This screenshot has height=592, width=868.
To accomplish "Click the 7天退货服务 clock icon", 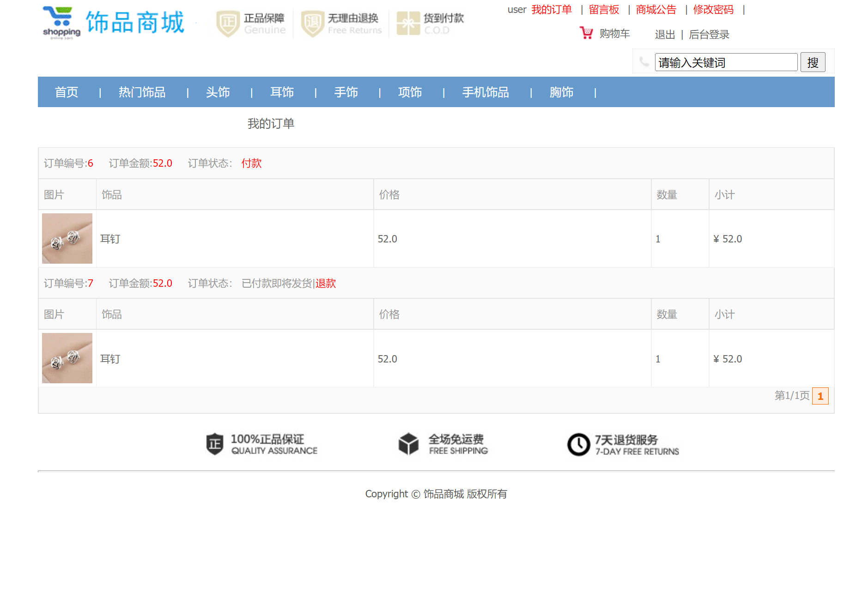I will pyautogui.click(x=578, y=444).
